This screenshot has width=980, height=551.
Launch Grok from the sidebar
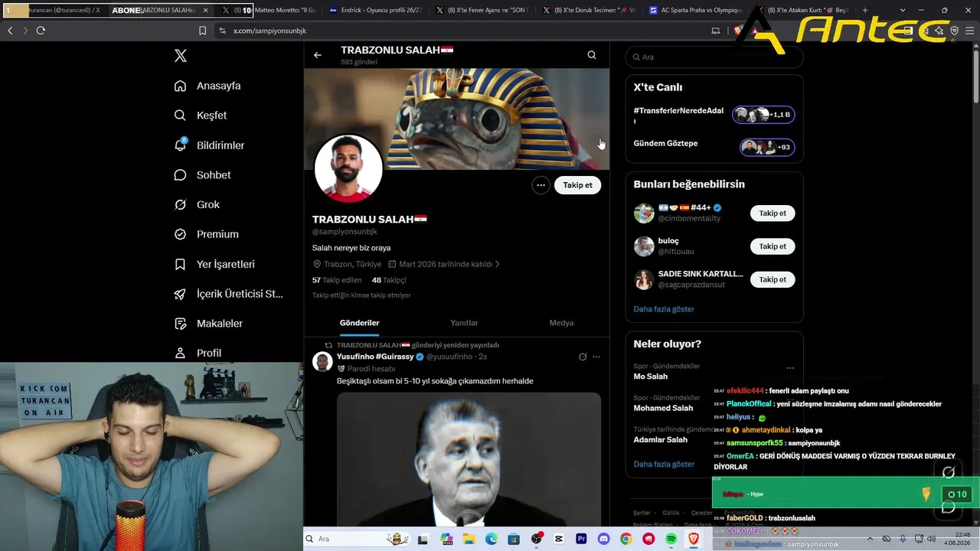(x=197, y=205)
